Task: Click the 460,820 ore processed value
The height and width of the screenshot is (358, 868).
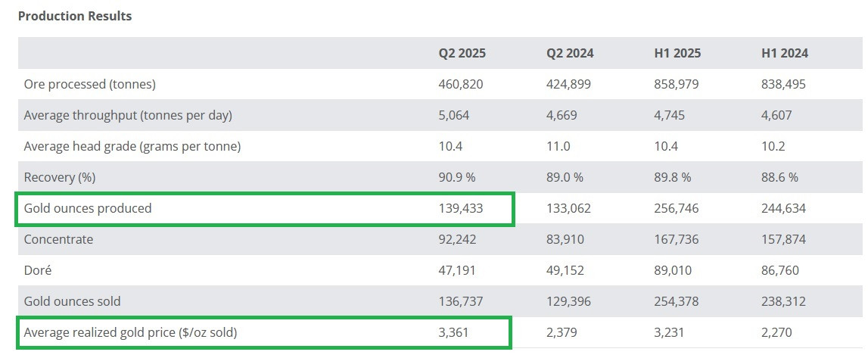Action: coord(461,84)
